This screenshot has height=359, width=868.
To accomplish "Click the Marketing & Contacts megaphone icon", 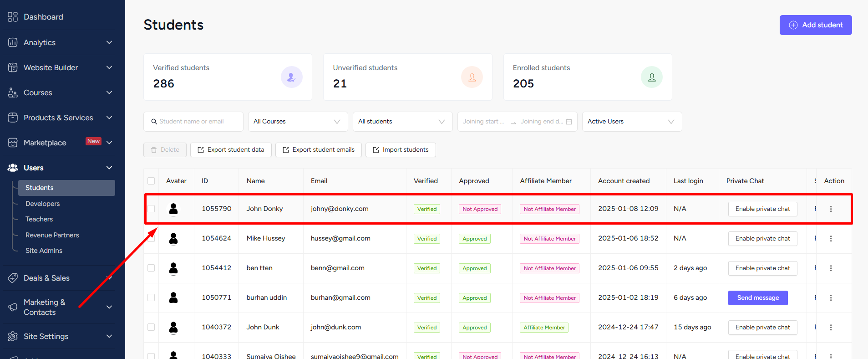I will 13,307.
